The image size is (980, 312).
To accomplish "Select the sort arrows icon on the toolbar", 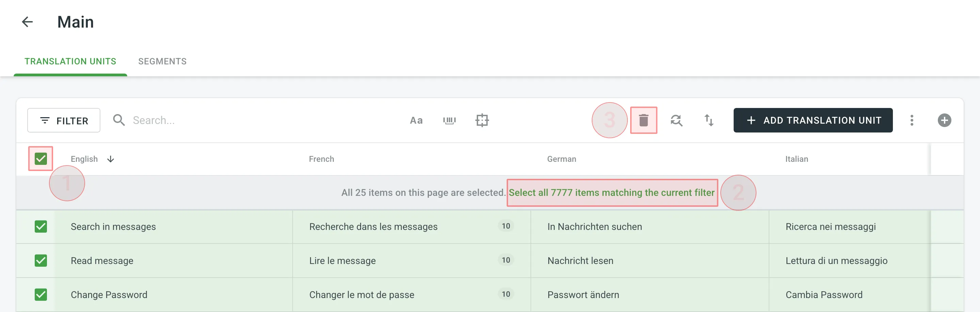I will click(x=708, y=120).
